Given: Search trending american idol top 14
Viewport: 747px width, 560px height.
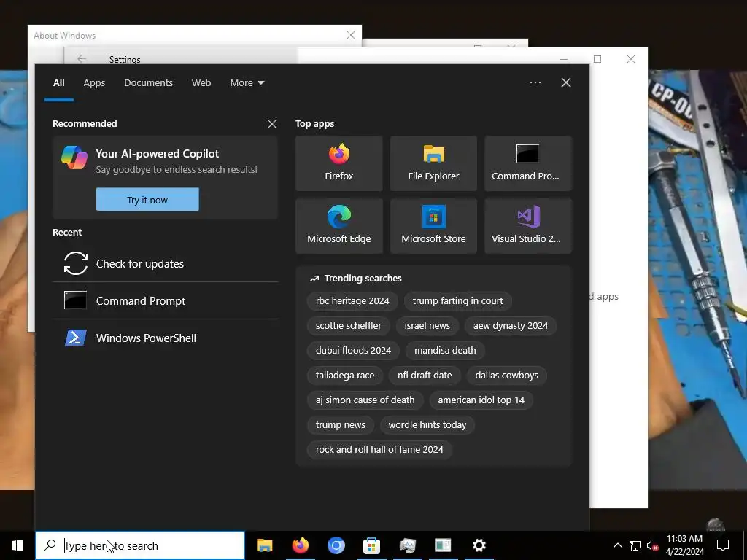Looking at the screenshot, I should point(481,400).
